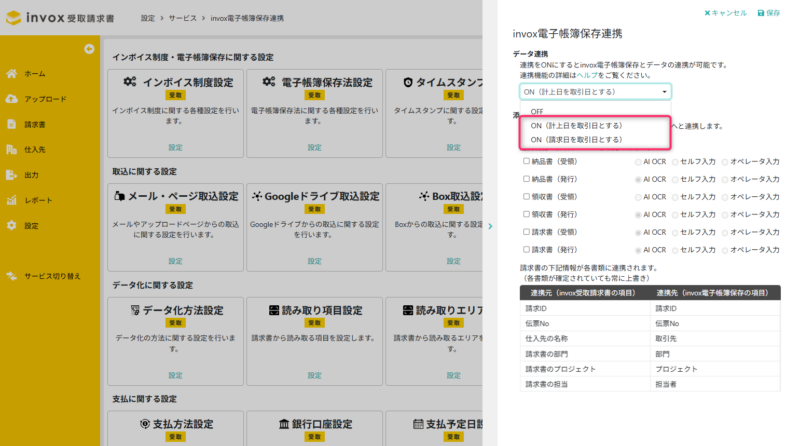Click the レポート chart icon in sidebar
This screenshot has width=800, height=446.
click(x=11, y=200)
